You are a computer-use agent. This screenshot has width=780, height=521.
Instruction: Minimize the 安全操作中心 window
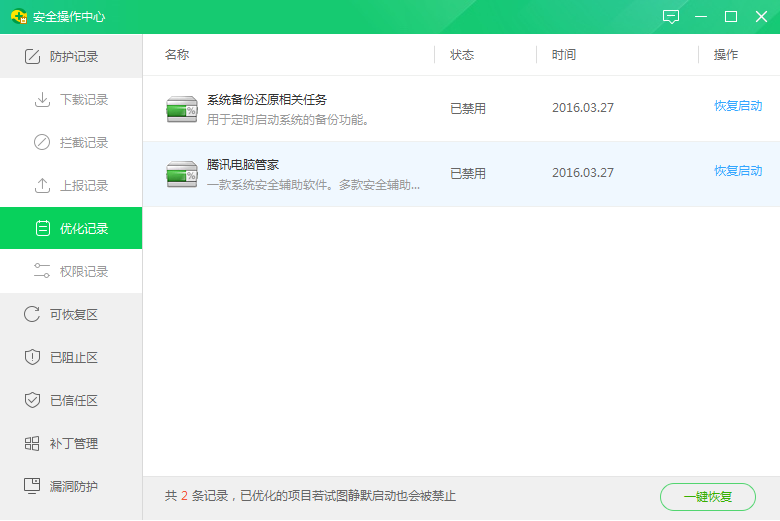[x=701, y=16]
